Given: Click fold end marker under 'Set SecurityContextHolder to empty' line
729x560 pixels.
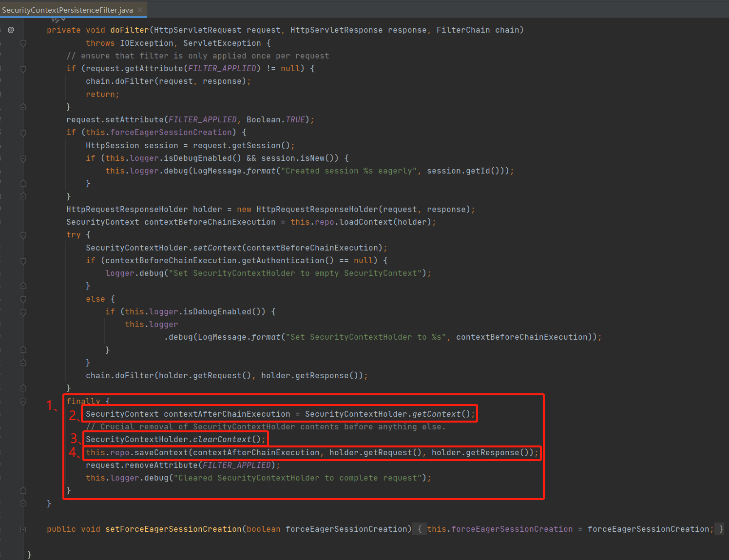Looking at the screenshot, I should click(23, 286).
